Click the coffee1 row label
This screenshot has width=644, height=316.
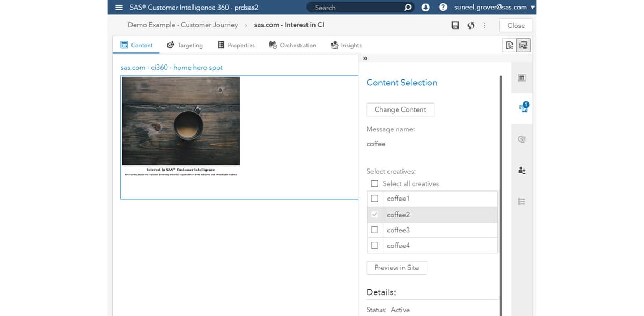click(398, 199)
